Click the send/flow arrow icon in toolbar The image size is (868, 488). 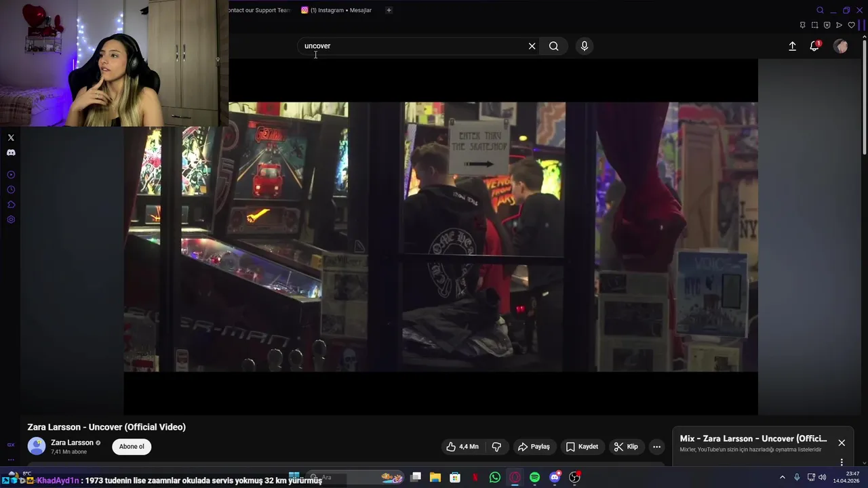[x=839, y=25]
